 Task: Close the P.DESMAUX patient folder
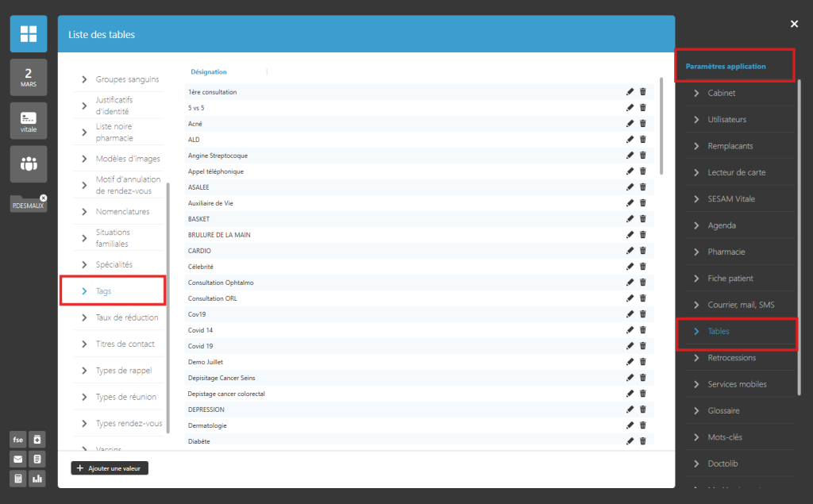[x=44, y=198]
